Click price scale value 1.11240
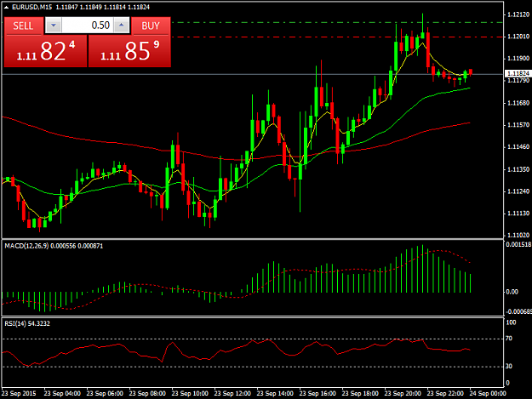Image resolution: width=532 pixels, height=399 pixels. point(518,191)
